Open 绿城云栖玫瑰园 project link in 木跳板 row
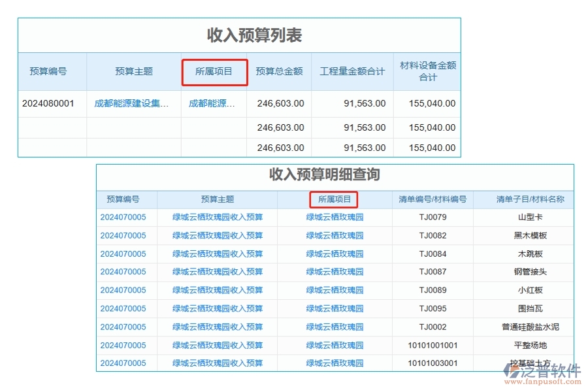 336,253
